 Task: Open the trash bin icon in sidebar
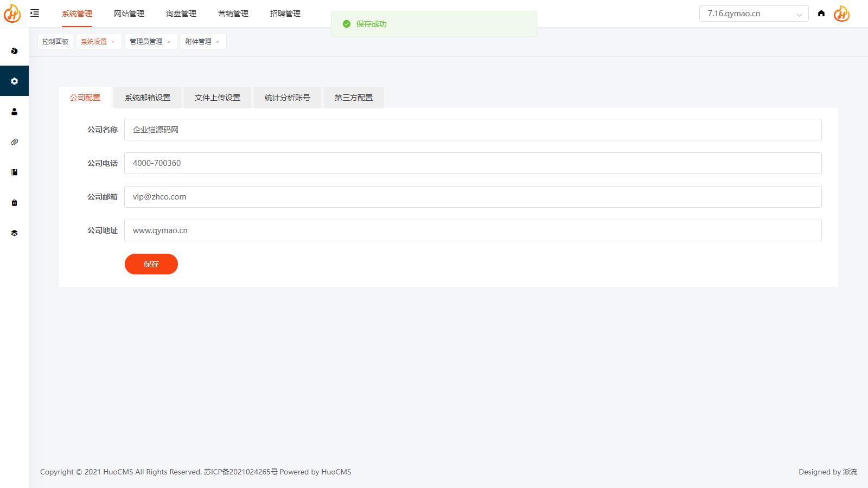14,203
